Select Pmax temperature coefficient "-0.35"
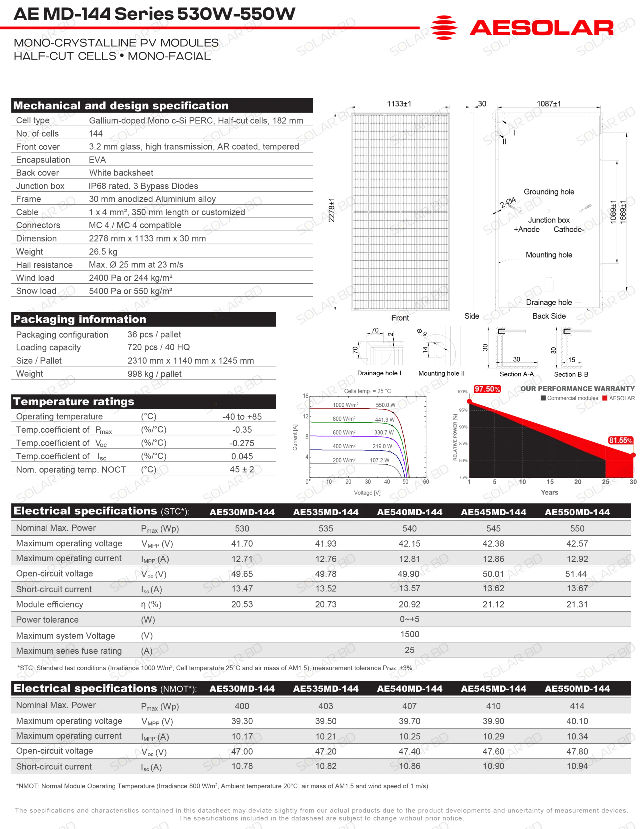644x829 pixels. pos(242,430)
